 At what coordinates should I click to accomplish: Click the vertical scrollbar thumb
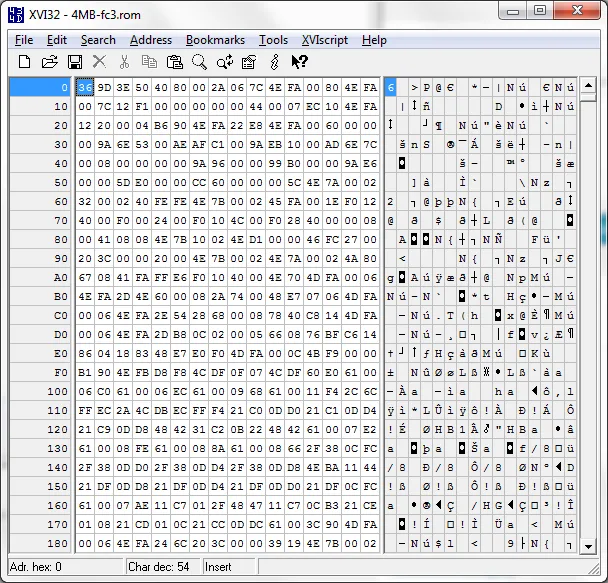coord(588,97)
